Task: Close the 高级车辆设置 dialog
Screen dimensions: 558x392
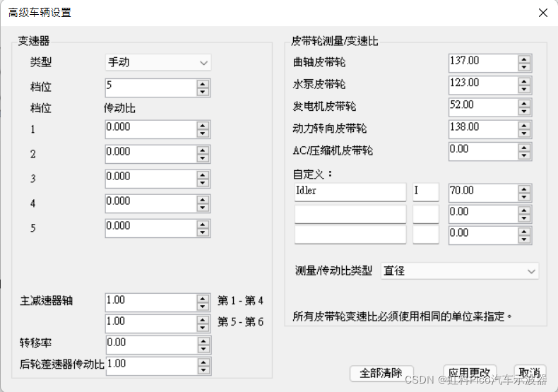Action: point(543,13)
